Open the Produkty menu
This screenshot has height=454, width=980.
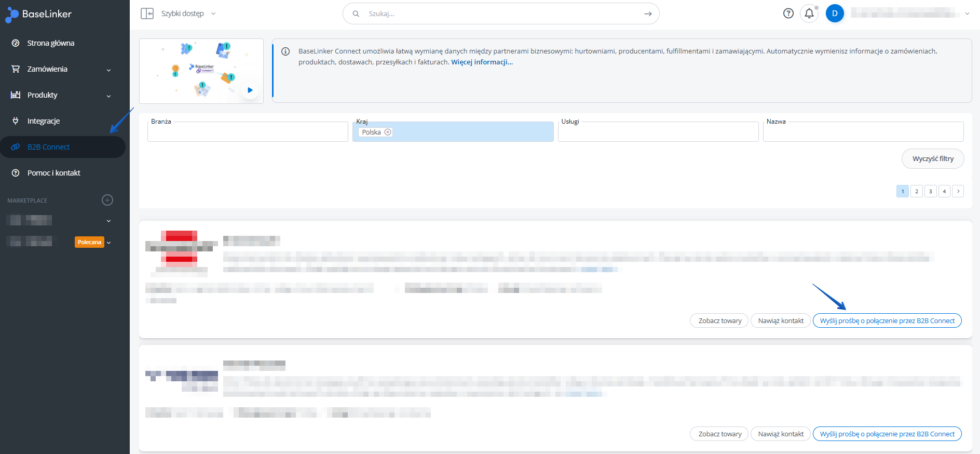pyautogui.click(x=43, y=95)
